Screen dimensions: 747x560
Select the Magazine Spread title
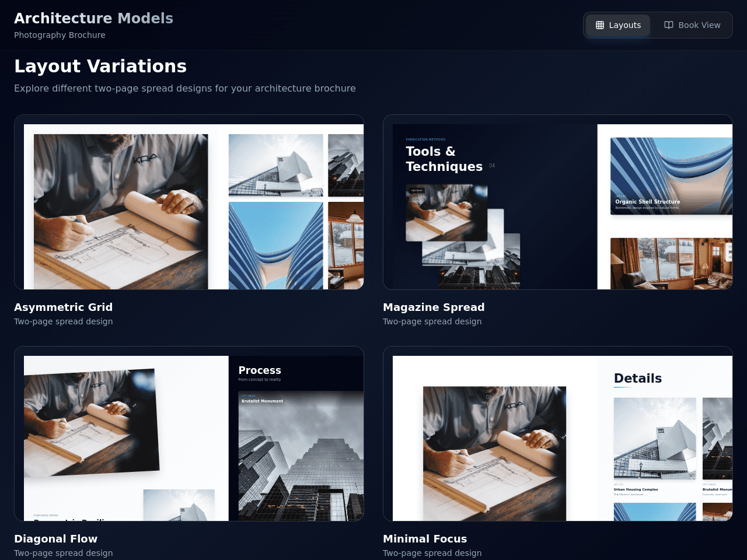pyautogui.click(x=434, y=307)
